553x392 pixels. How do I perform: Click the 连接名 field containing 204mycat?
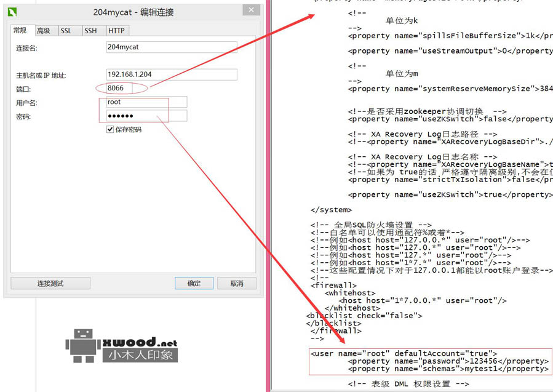170,47
